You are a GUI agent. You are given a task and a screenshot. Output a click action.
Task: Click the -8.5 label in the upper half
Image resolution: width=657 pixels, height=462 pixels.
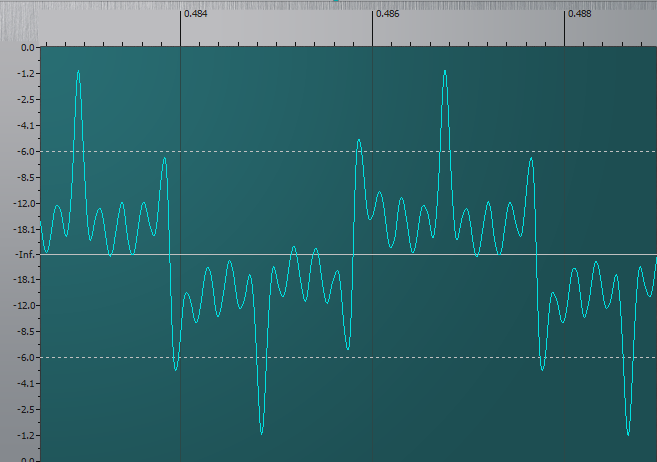[x=27, y=177]
